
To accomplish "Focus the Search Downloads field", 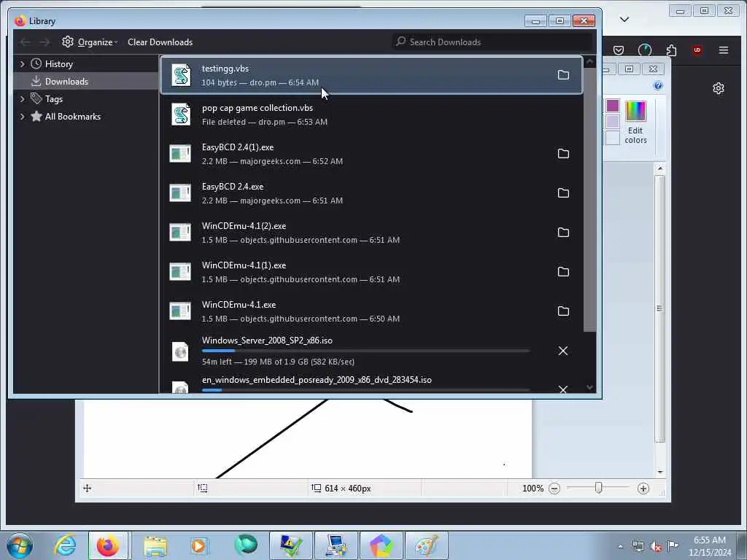I will coord(492,42).
